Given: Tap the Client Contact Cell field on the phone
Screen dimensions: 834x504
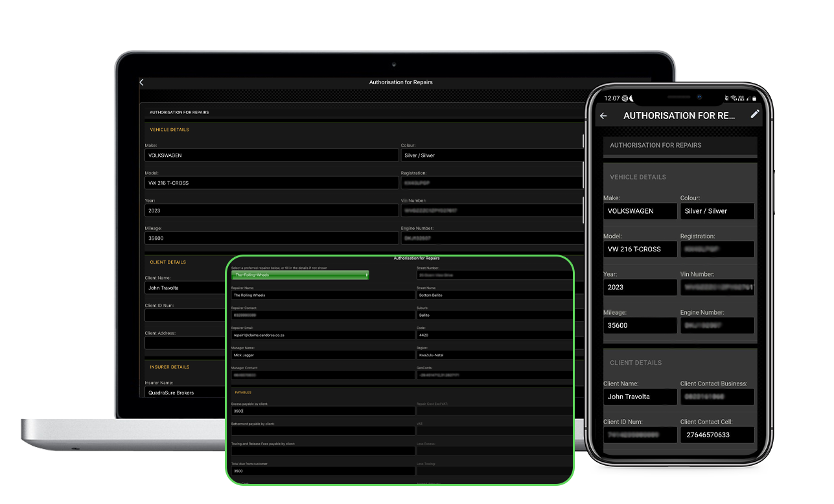Looking at the screenshot, I should tap(717, 435).
